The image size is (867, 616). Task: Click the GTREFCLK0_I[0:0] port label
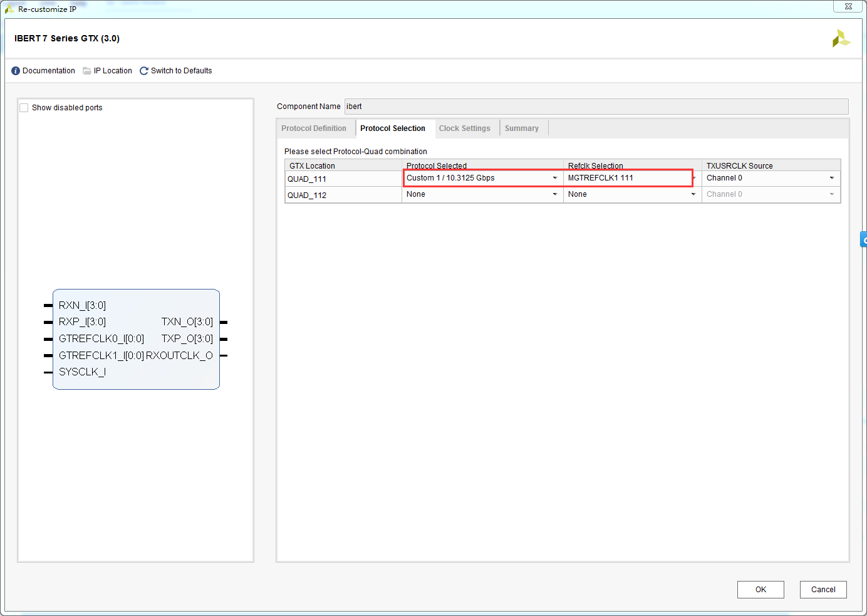coord(101,338)
